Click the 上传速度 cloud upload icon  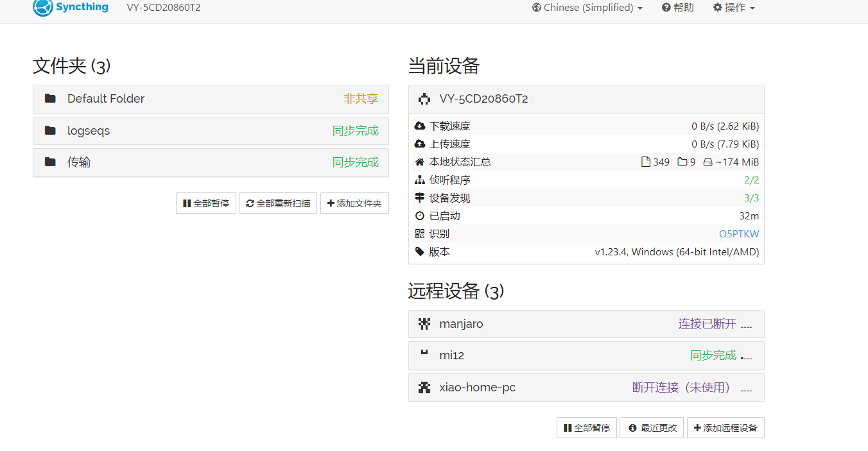(x=420, y=144)
